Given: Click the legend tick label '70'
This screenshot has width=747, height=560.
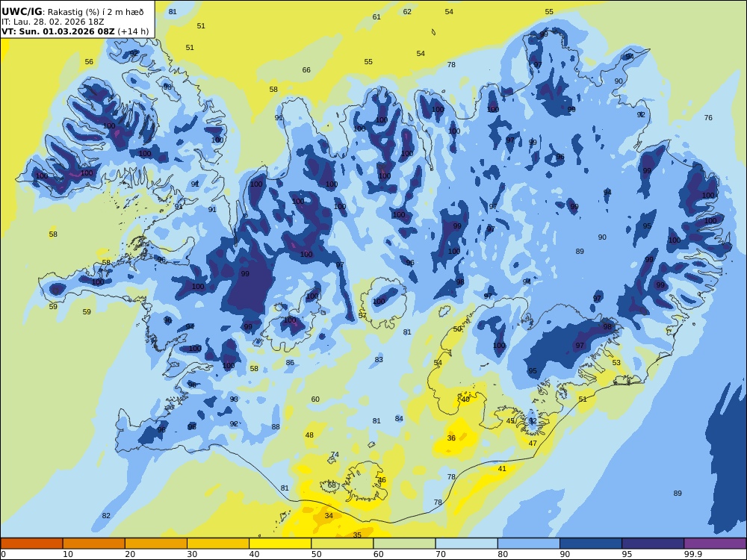Looking at the screenshot, I should click(x=441, y=554).
